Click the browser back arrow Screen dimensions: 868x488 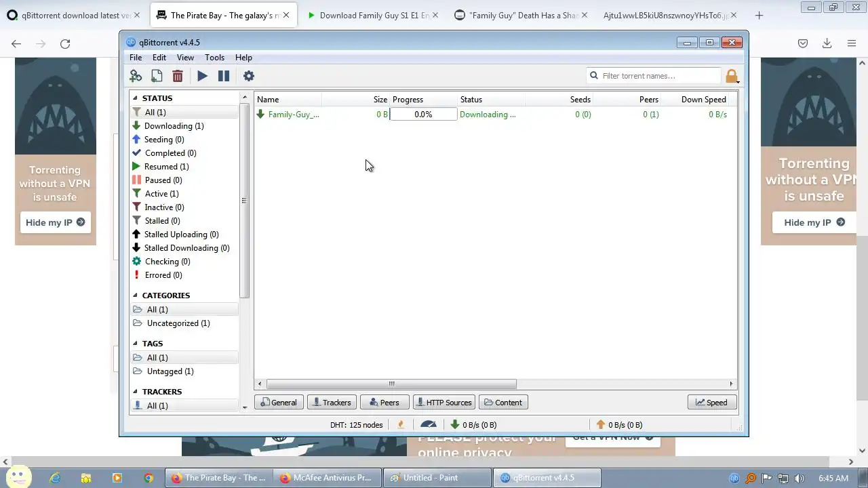point(16,43)
